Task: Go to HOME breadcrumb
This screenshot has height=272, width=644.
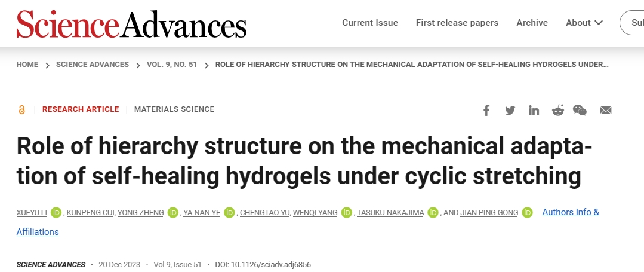Action: pos(27,65)
